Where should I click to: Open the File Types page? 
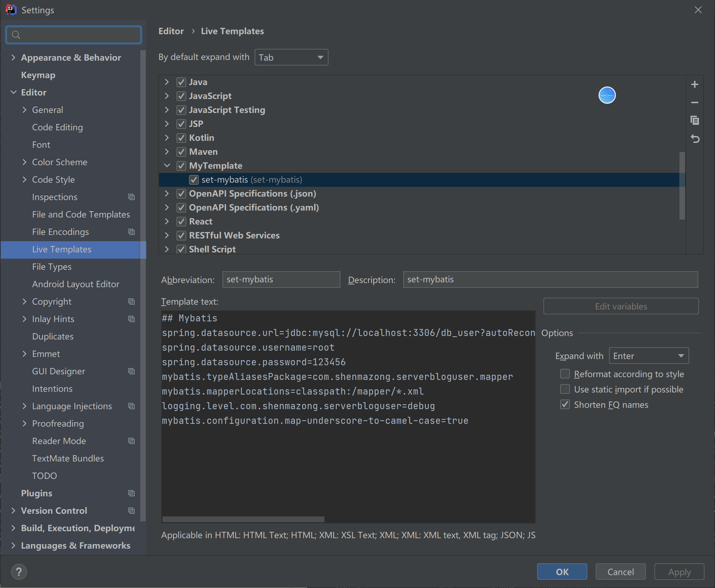[x=52, y=267]
